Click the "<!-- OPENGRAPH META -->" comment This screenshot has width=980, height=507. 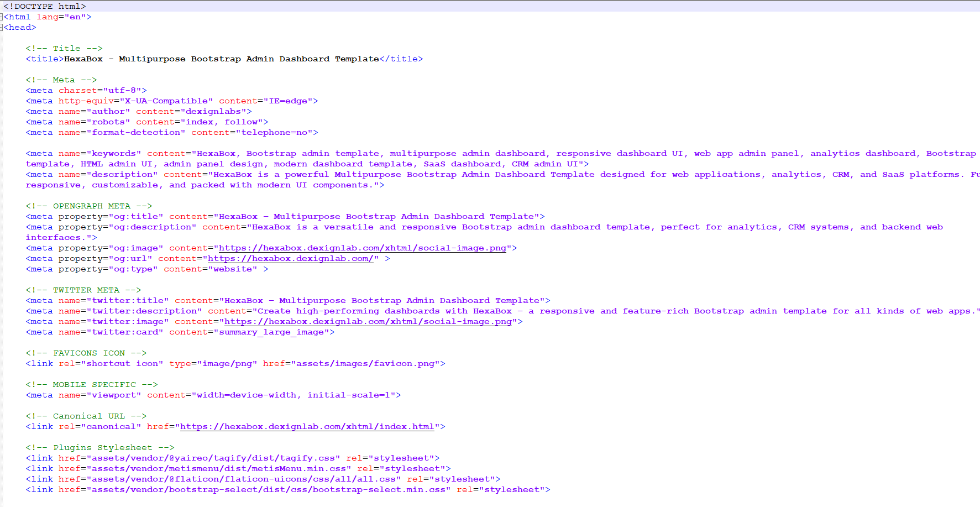click(89, 206)
